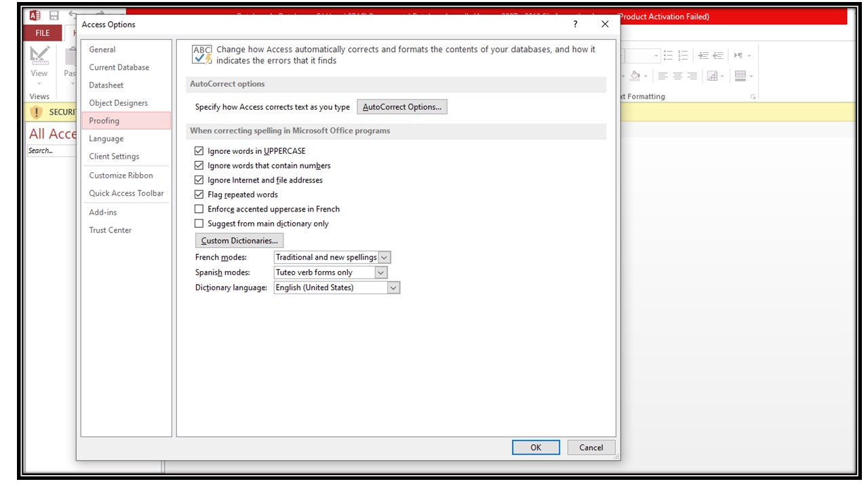Click the background fill color bucket icon

point(635,76)
